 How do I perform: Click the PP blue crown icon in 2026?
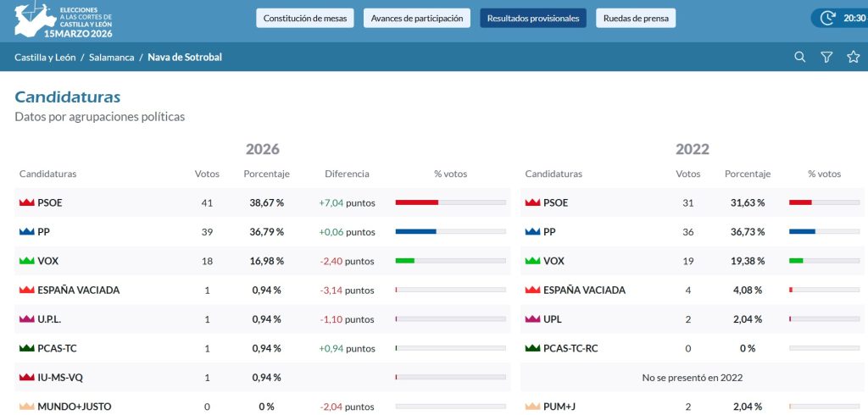click(26, 232)
